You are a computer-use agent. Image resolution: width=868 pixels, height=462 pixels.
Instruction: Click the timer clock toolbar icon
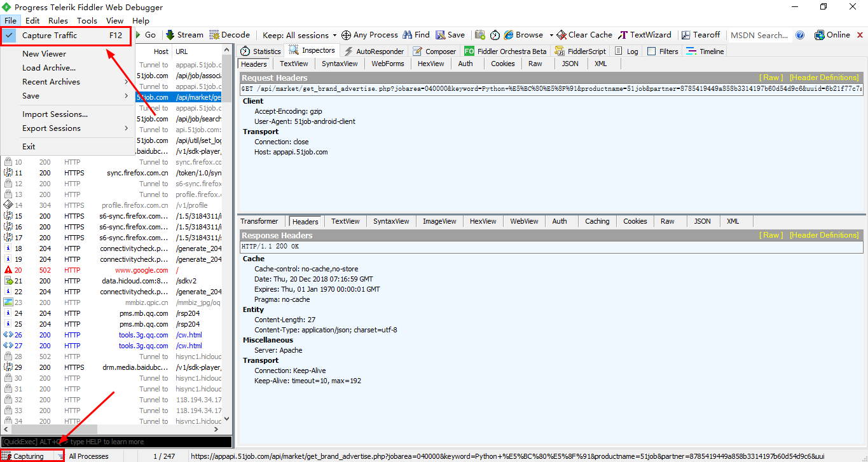pos(495,35)
